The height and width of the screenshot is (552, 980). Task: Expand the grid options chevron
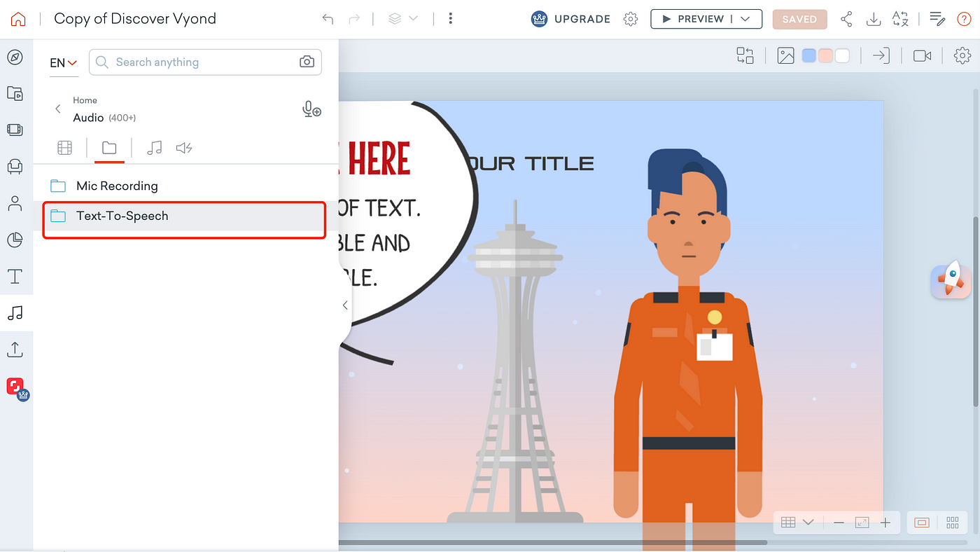[x=808, y=523]
